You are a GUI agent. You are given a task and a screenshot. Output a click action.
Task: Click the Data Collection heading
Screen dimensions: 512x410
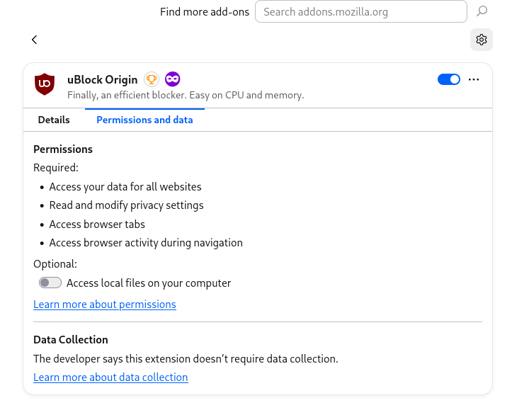71,339
